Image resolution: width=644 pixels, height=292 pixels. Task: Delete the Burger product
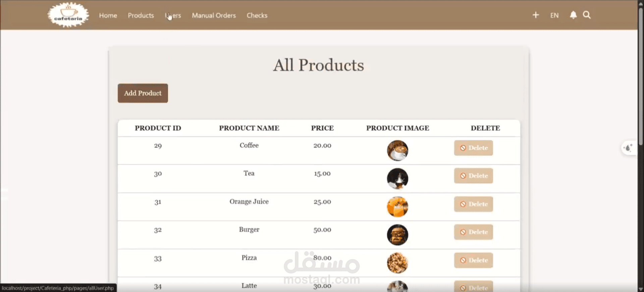point(474,232)
